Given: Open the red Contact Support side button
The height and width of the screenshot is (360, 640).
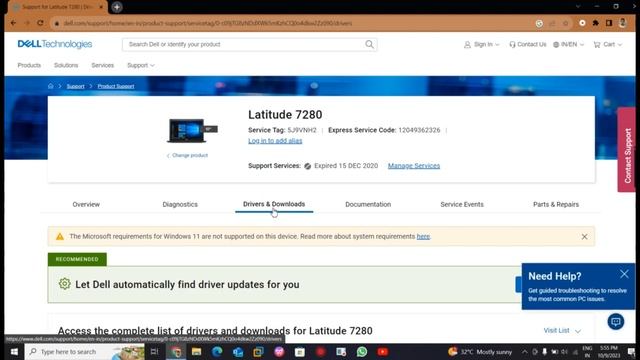Looking at the screenshot, I should click(627, 150).
